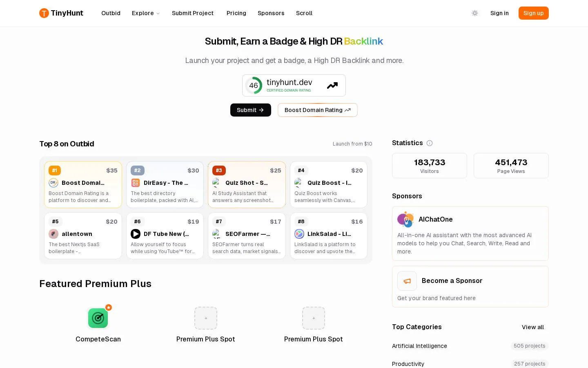The image size is (588, 368).
Task: Open the Quiz Boost card title
Action: tap(330, 183)
